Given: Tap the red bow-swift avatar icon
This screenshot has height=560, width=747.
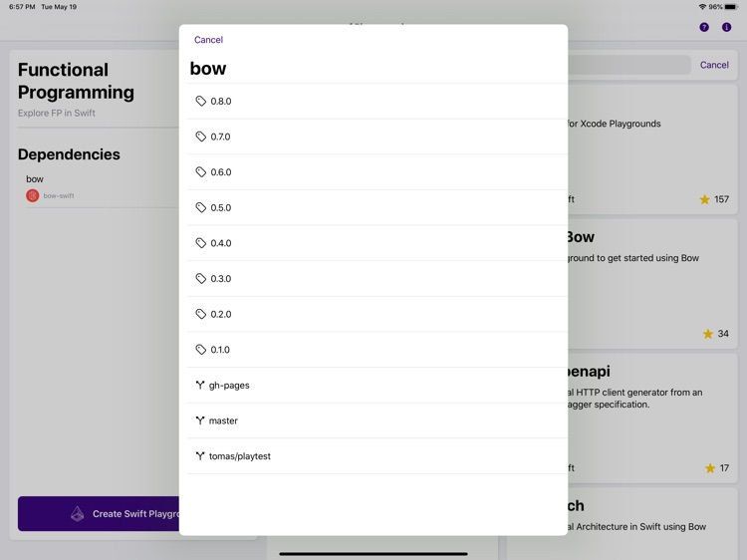Looking at the screenshot, I should 33,195.
